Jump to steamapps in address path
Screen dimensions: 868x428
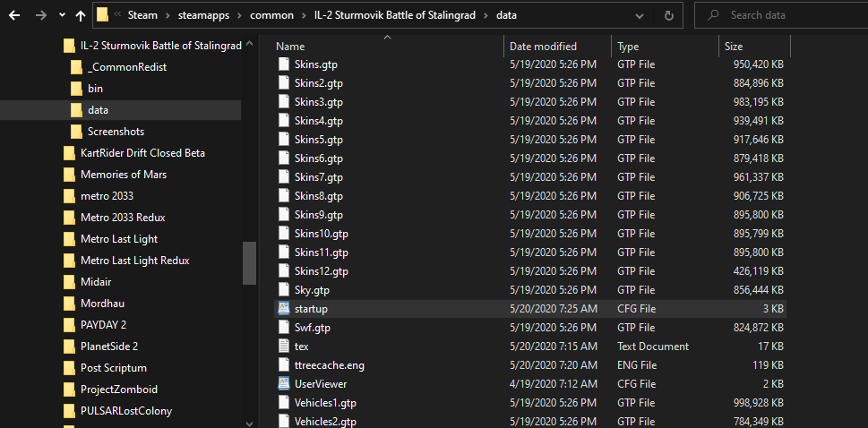(203, 15)
